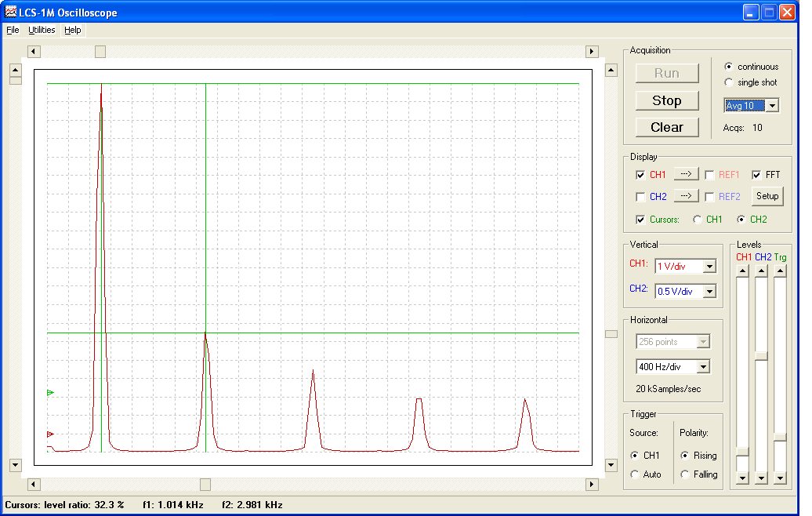Enable the CH2 display checkbox
The image size is (812, 516).
click(x=640, y=196)
